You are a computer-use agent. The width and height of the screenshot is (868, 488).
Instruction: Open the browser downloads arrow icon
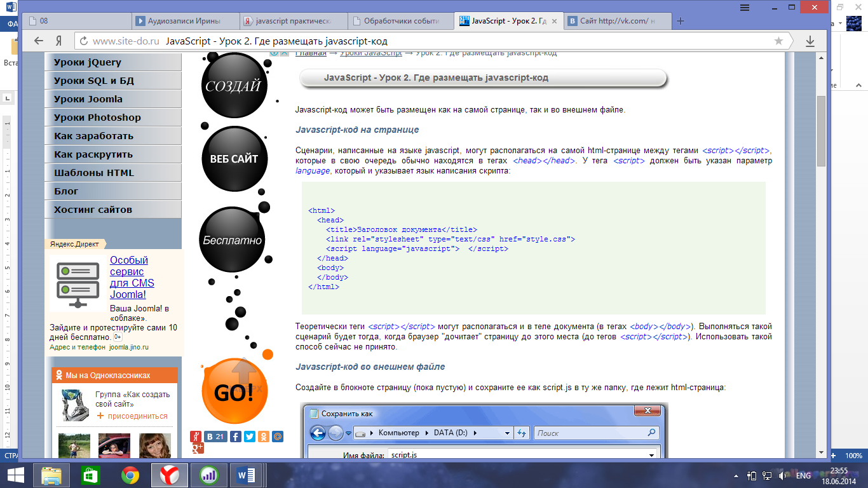[x=810, y=41]
